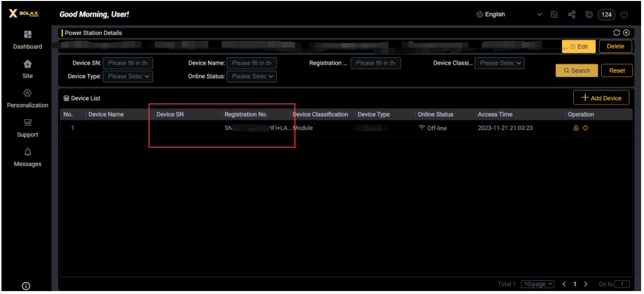644x294 pixels.
Task: Click the back arrow circle icon
Action: [x=626, y=33]
